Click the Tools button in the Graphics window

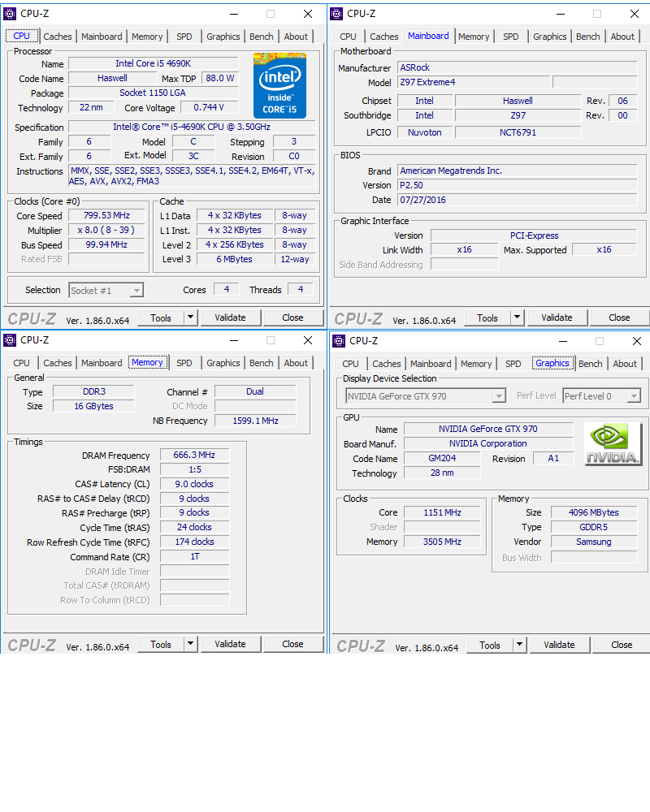click(x=490, y=646)
